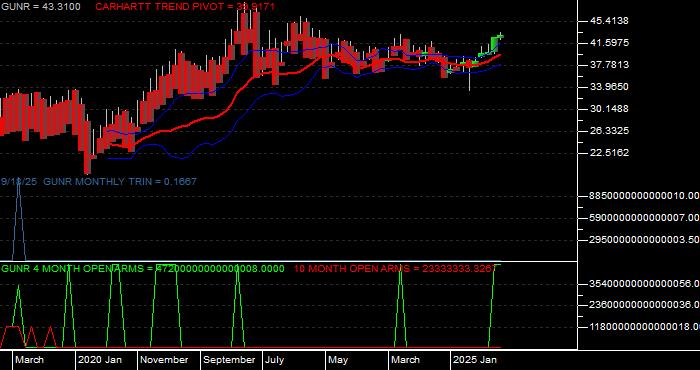
Task: Select the date stamp beside MONTHLY TRIN
Action: [20, 182]
